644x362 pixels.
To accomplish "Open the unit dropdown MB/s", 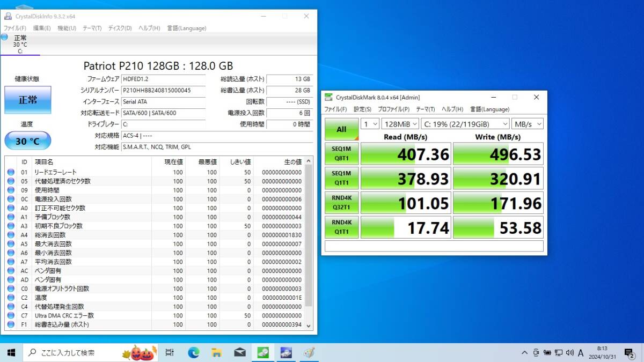I will point(527,124).
